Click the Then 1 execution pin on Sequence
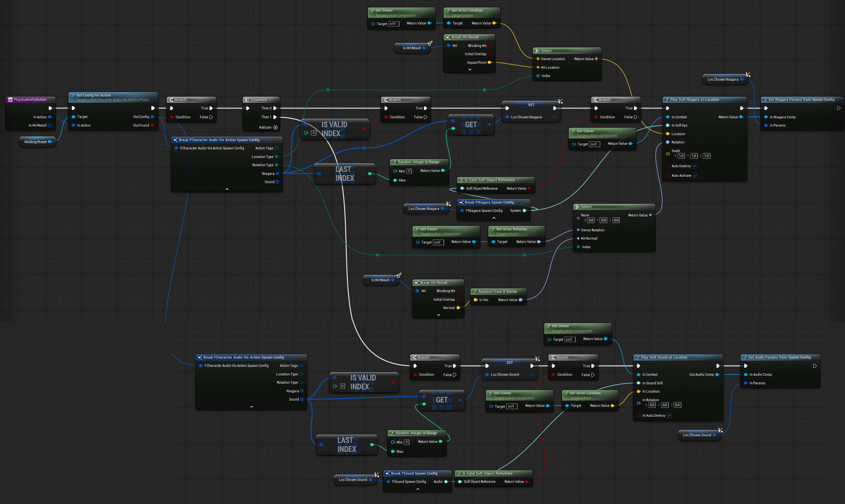The image size is (845, 504). 275,117
